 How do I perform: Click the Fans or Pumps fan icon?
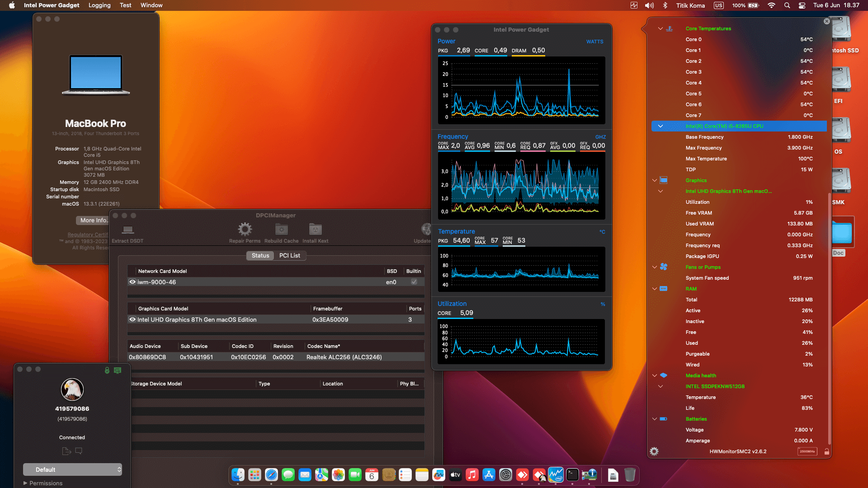664,267
